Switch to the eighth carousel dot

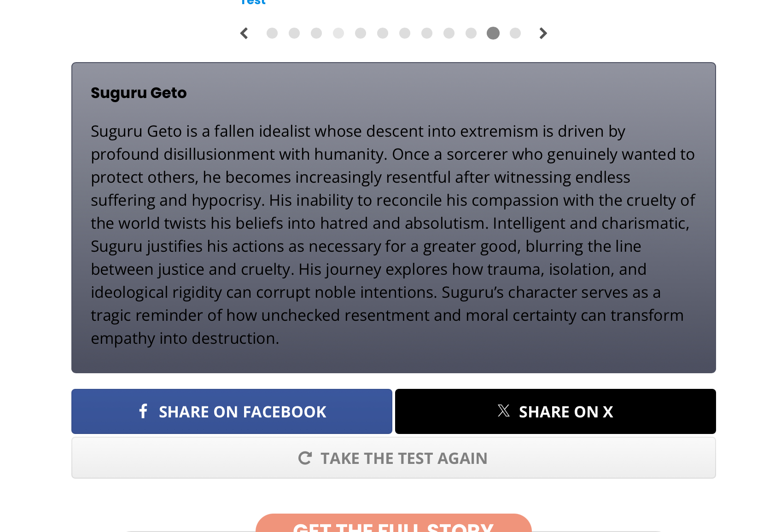pyautogui.click(x=427, y=33)
